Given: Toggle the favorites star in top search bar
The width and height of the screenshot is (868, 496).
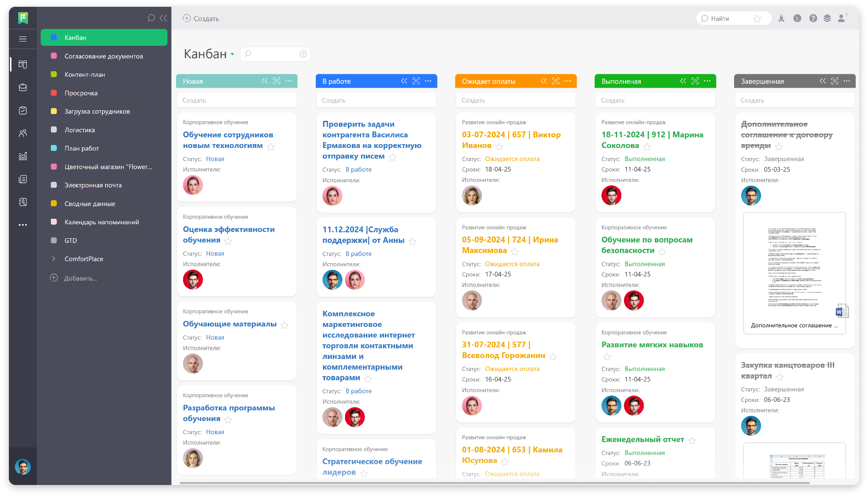Looking at the screenshot, I should [757, 19].
